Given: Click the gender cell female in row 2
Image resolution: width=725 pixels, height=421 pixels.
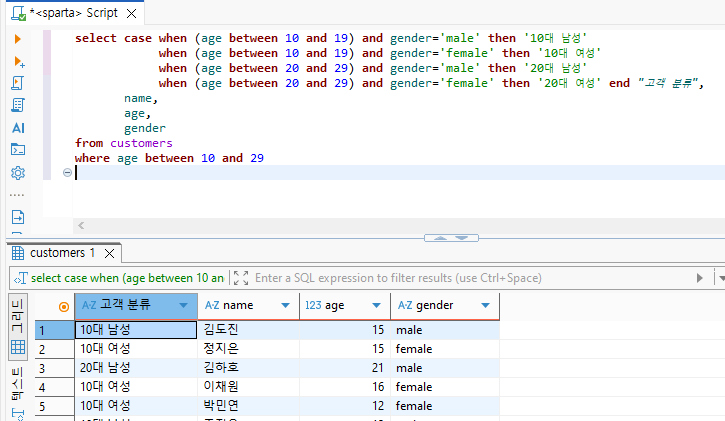Looking at the screenshot, I should (x=445, y=349).
